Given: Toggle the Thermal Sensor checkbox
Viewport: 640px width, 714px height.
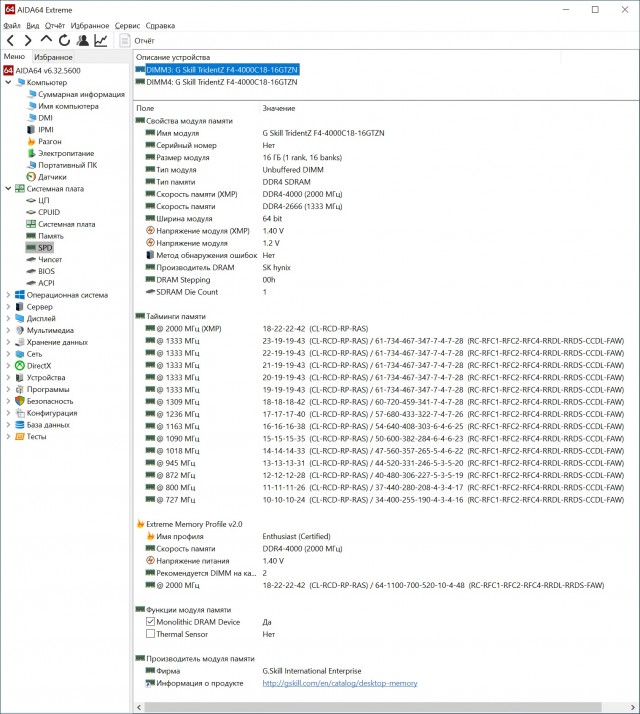Looking at the screenshot, I should tap(150, 634).
